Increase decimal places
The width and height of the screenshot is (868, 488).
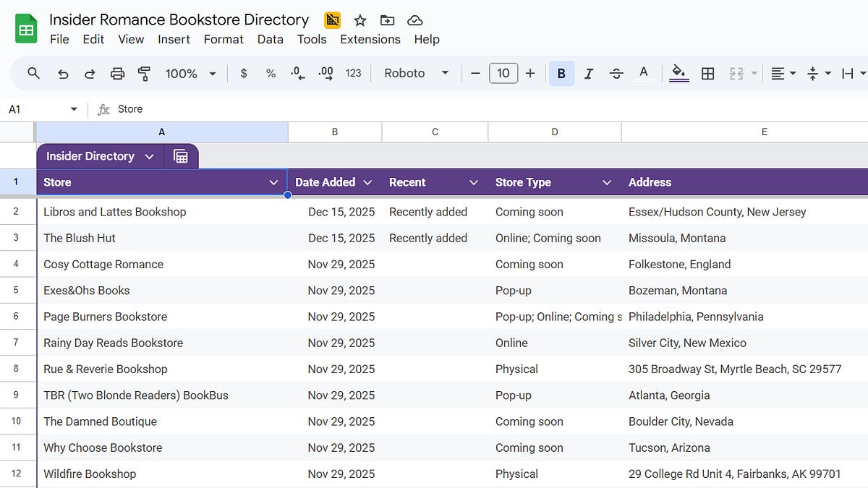325,73
